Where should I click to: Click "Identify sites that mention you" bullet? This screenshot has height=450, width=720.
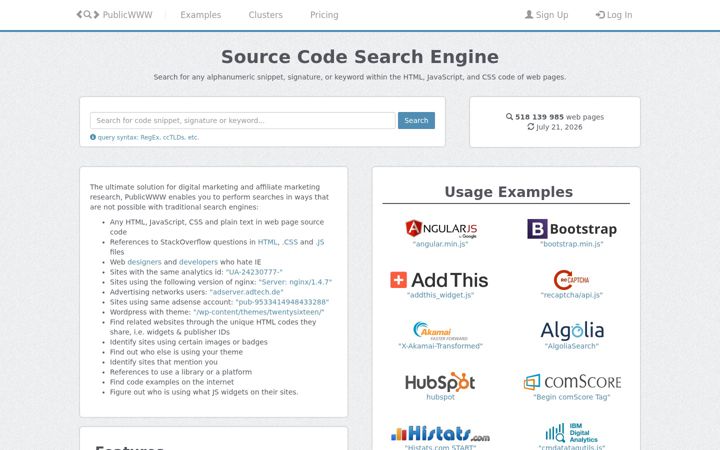click(x=163, y=362)
